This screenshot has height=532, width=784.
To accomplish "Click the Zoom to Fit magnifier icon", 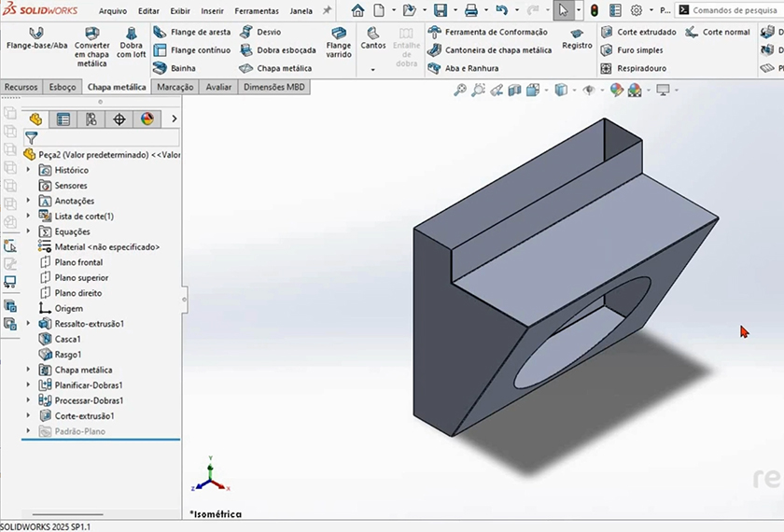I will click(x=460, y=91).
